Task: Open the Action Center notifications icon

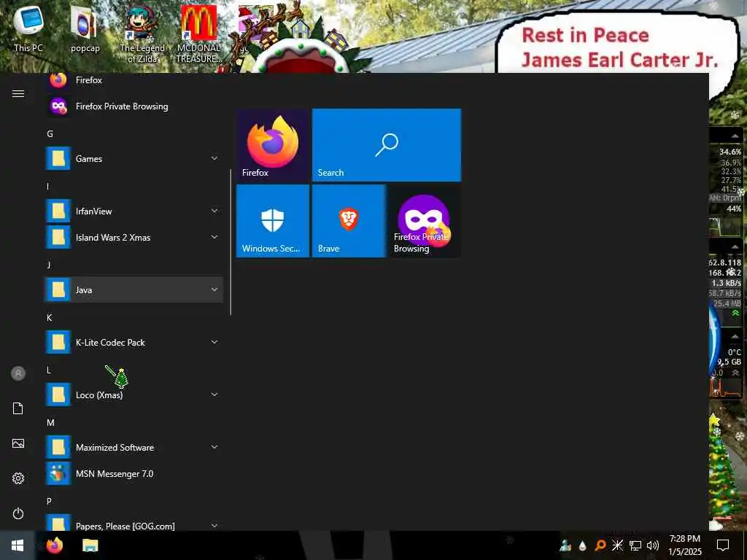Action: (723, 545)
